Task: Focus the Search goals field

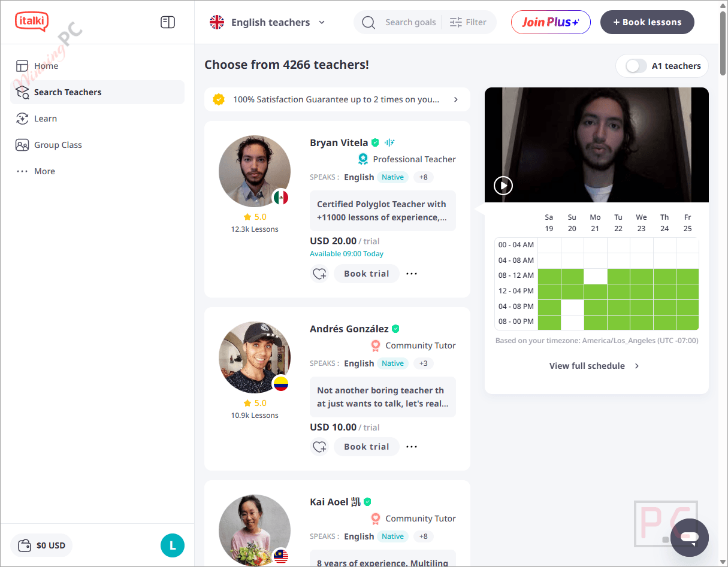Action: click(x=410, y=22)
